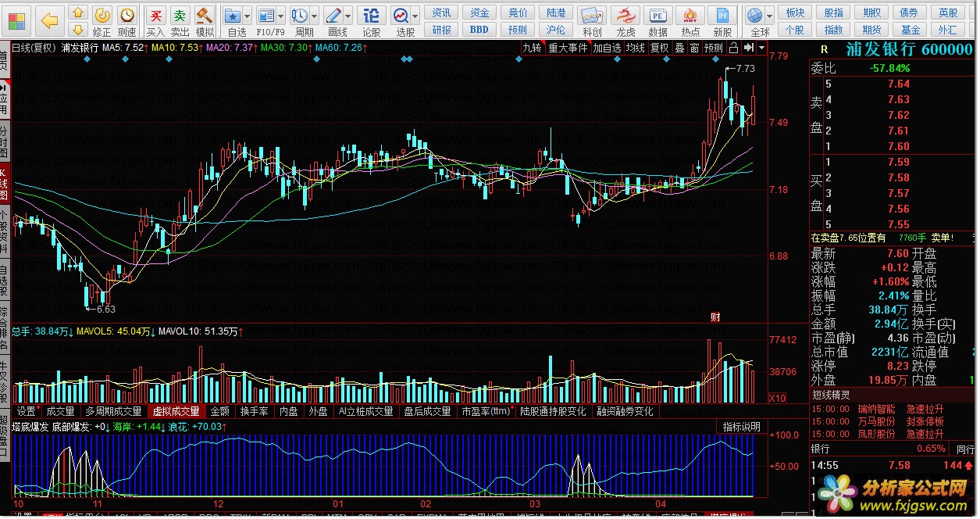Click 加自选 add to favorites

[x=607, y=48]
